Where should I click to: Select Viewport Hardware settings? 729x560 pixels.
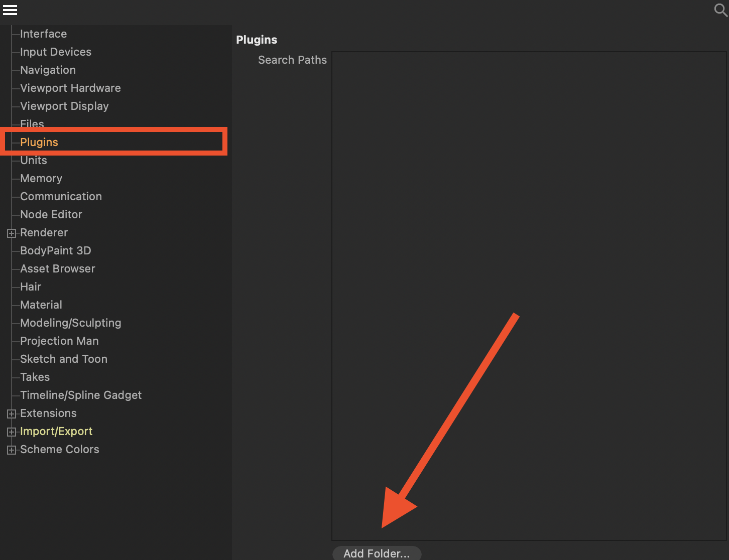click(x=70, y=88)
